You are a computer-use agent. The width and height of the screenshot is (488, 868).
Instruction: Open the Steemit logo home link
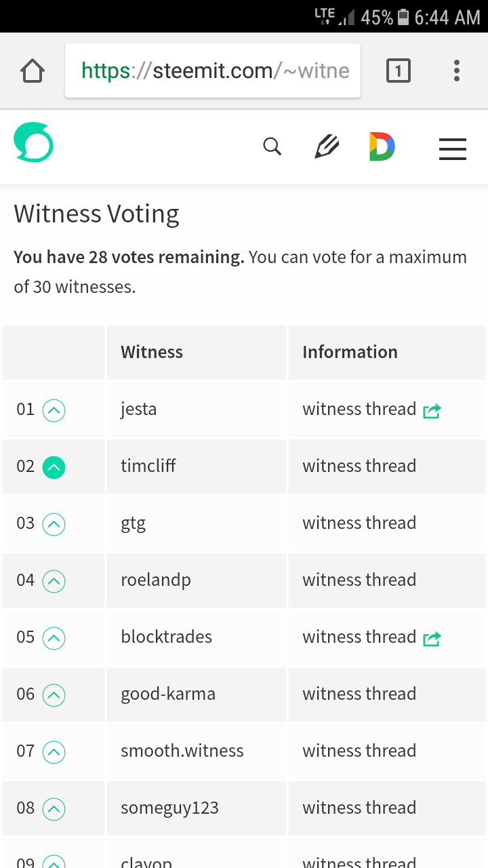[x=33, y=142]
